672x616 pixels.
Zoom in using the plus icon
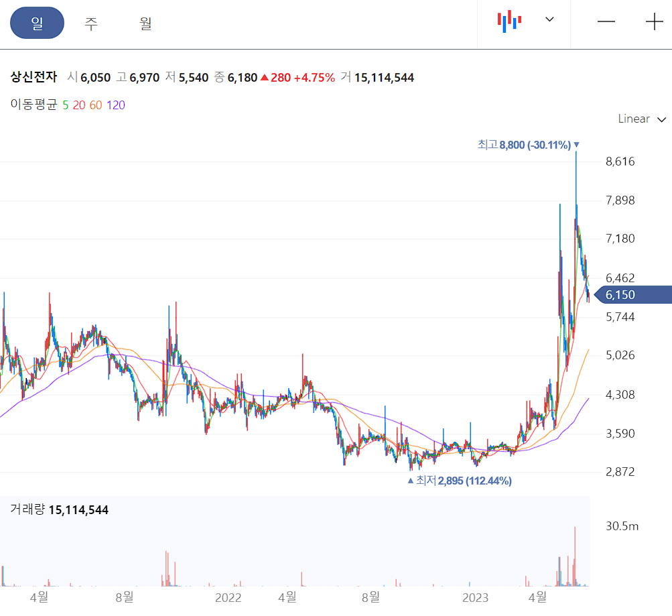pyautogui.click(x=653, y=22)
